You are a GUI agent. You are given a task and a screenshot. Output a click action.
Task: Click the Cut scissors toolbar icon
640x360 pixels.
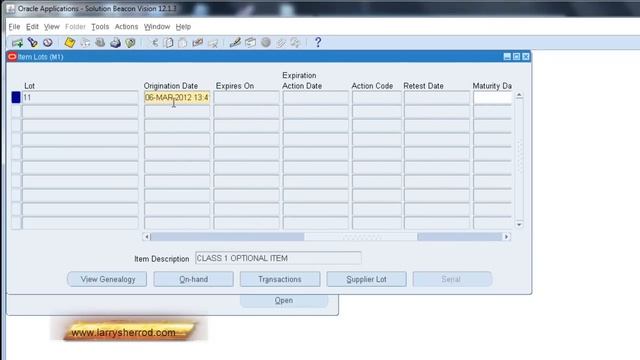tap(154, 42)
